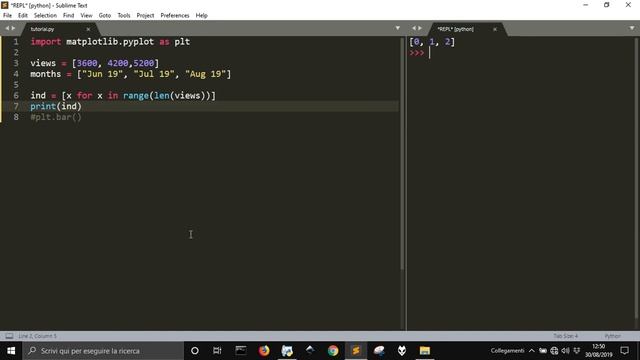
Task: Open the terminal icon on taskbar
Action: coord(241,351)
